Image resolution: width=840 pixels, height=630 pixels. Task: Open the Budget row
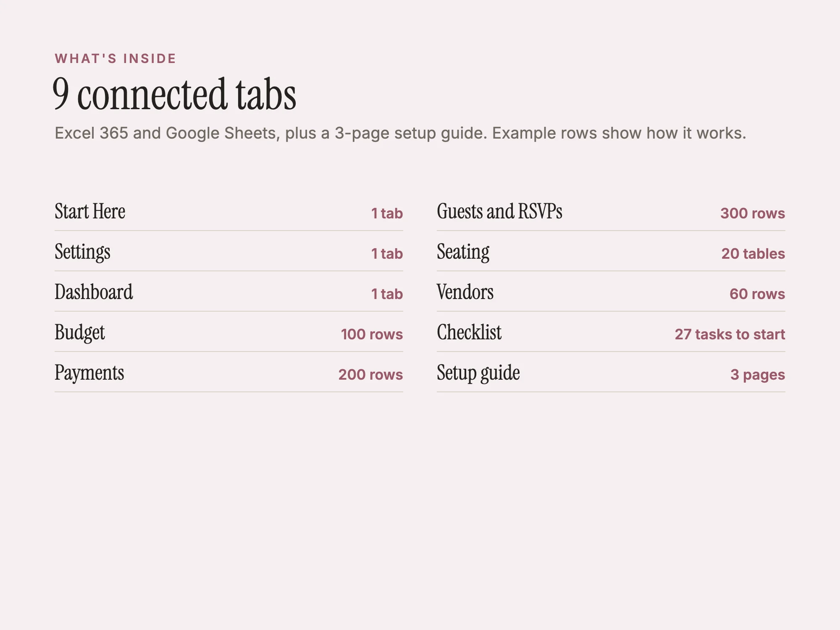click(229, 332)
